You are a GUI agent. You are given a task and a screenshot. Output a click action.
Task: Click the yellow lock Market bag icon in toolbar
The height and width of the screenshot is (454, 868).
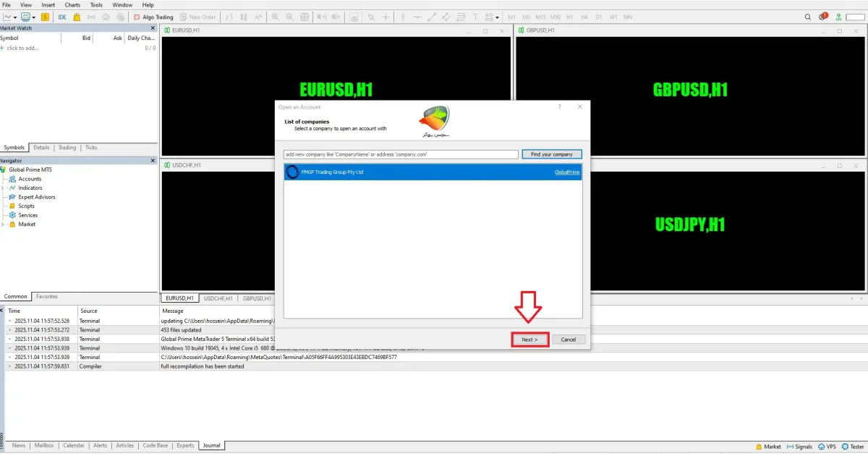pyautogui.click(x=76, y=17)
